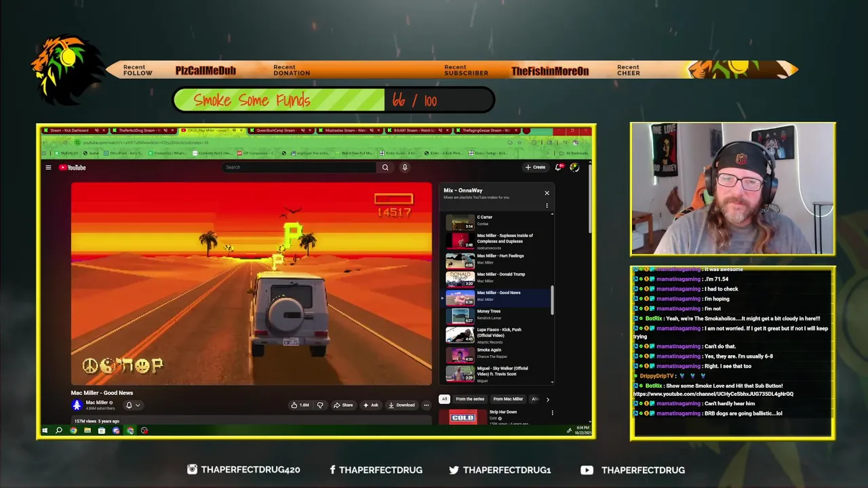Switch to Misstrashes Stream tab

(350, 130)
